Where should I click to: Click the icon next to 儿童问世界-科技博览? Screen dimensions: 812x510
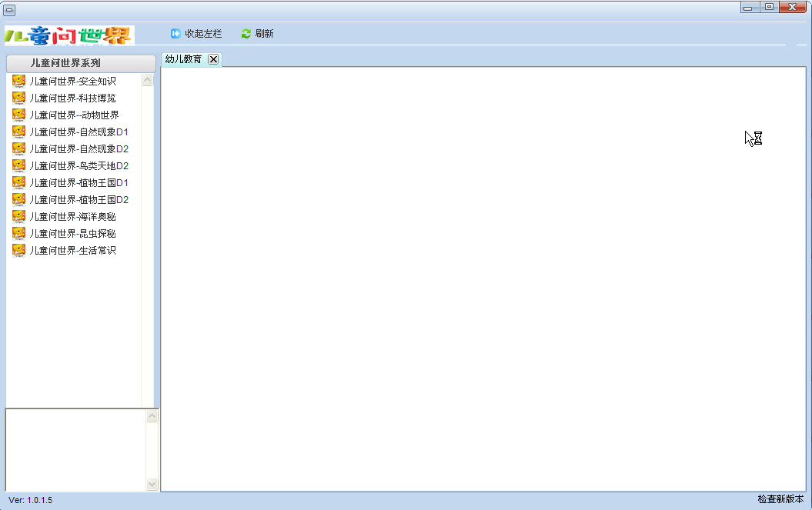point(18,98)
